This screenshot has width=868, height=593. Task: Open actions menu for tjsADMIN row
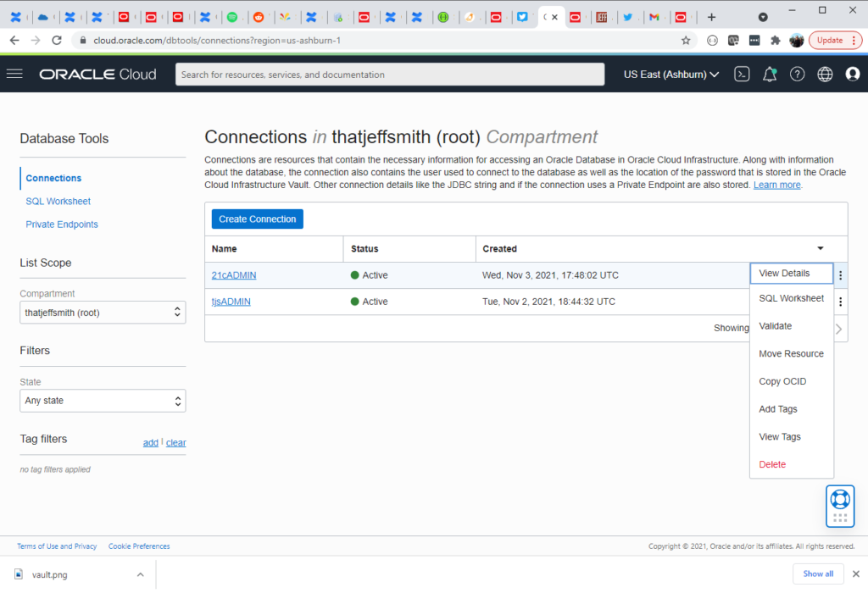[x=840, y=302]
